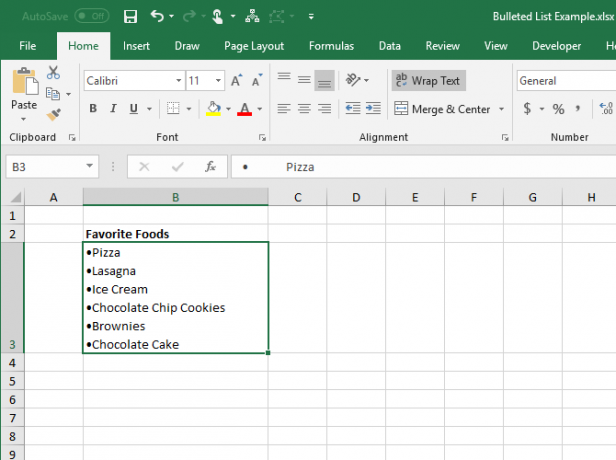This screenshot has height=460, width=616.
Task: Click the Copy icon in Clipboard group
Action: pyautogui.click(x=53, y=94)
